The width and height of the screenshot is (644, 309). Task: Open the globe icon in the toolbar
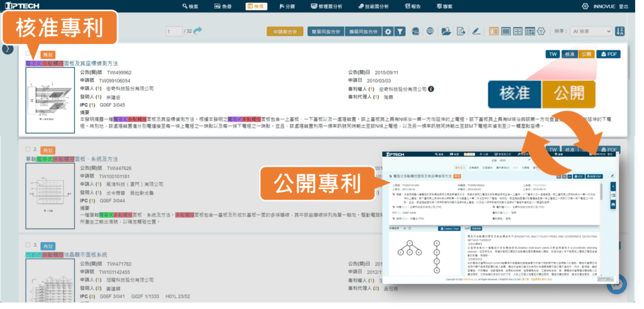[x=431, y=31]
